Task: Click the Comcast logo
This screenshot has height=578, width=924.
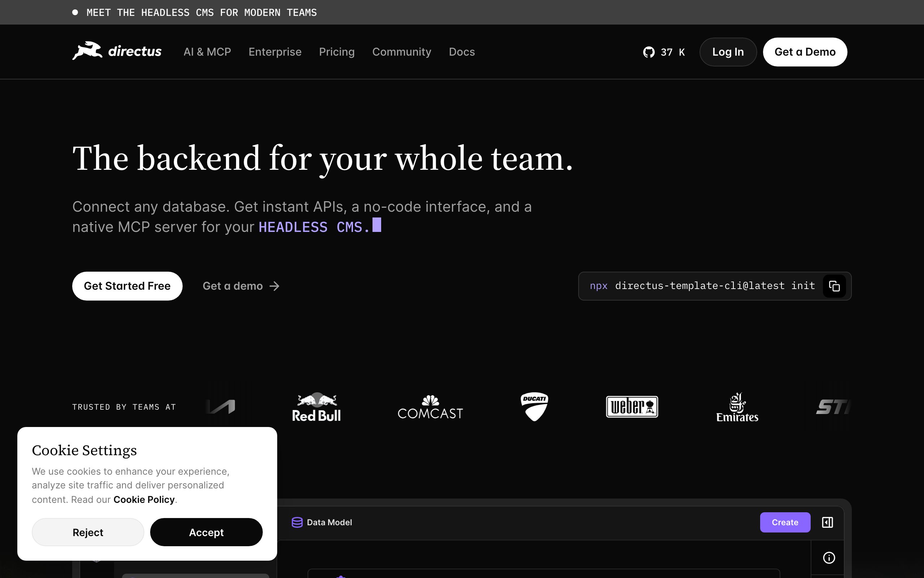Action: (430, 407)
